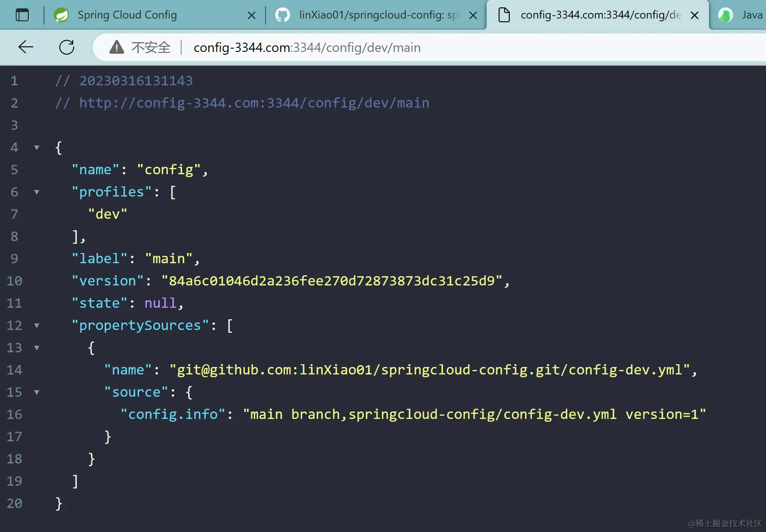Image resolution: width=766 pixels, height=532 pixels.
Task: Click the "config.info" key
Action: 173,414
